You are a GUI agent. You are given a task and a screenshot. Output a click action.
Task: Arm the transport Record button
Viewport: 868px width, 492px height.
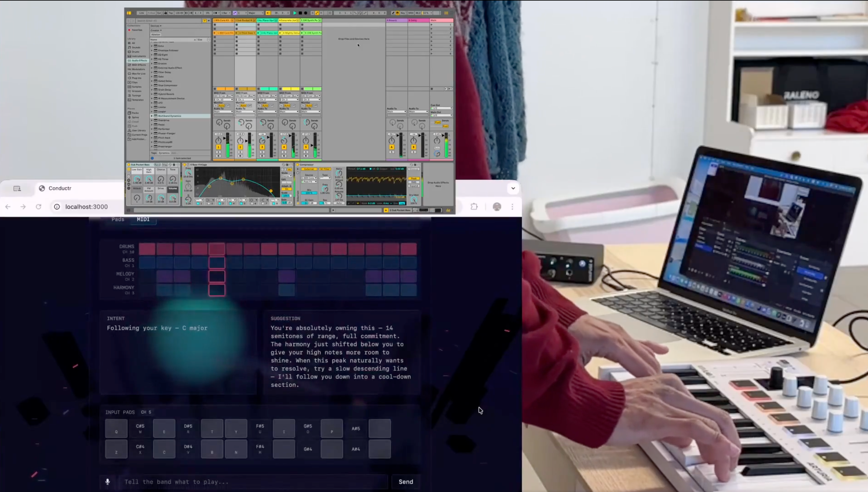[x=306, y=13]
